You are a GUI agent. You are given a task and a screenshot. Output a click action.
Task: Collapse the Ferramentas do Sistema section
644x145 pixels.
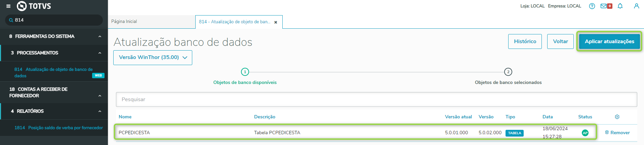point(100,36)
